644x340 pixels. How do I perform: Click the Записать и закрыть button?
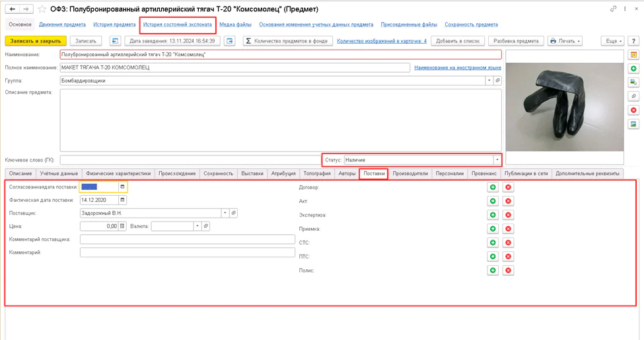point(35,41)
